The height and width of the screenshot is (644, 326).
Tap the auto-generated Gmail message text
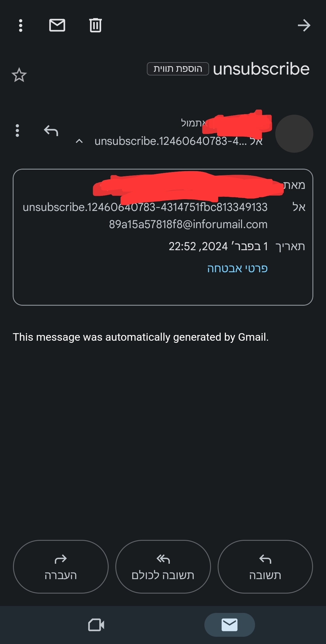(x=141, y=337)
